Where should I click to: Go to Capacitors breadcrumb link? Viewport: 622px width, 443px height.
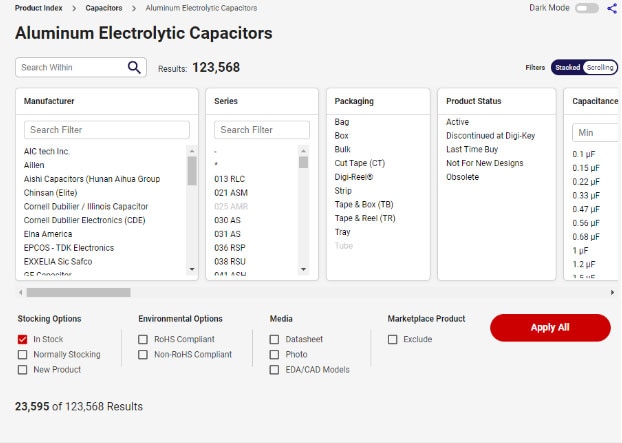103,7
